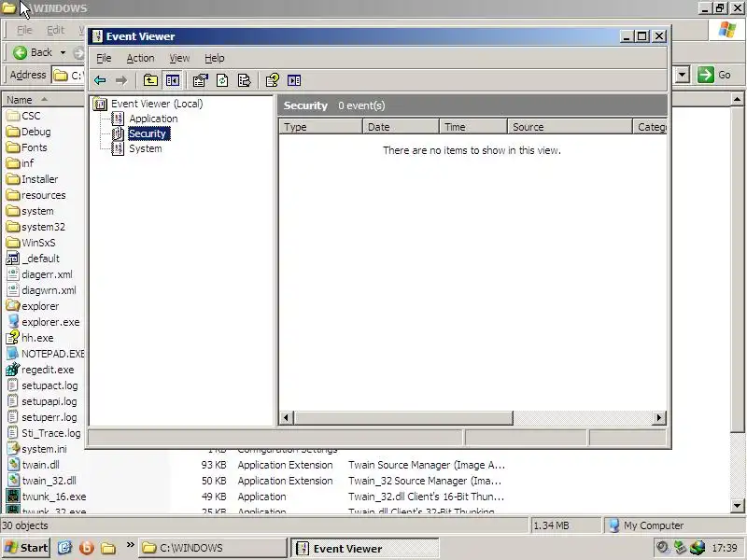Sort files by Name column header
The height and width of the screenshot is (560, 747).
pyautogui.click(x=43, y=100)
